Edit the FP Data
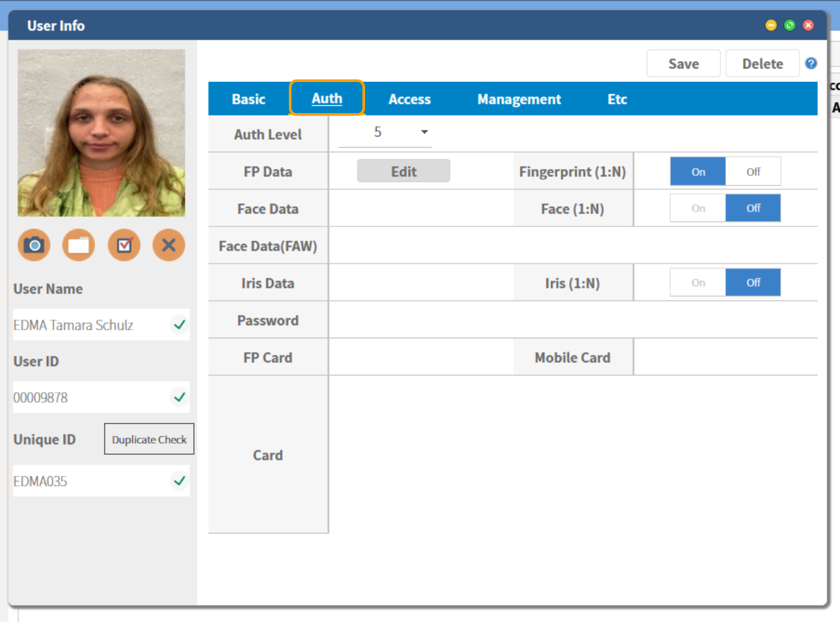The width and height of the screenshot is (840, 622). point(403,171)
